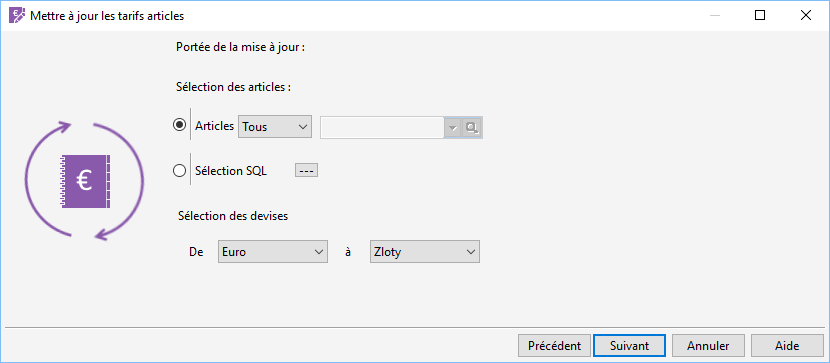Expand the target currency Zloty dropdown
This screenshot has width=830, height=363.
click(x=425, y=252)
